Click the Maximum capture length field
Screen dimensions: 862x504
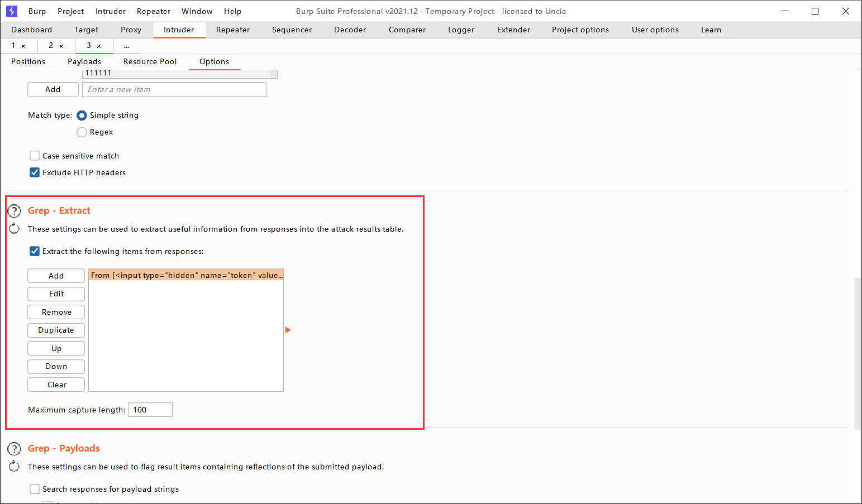pyautogui.click(x=150, y=410)
